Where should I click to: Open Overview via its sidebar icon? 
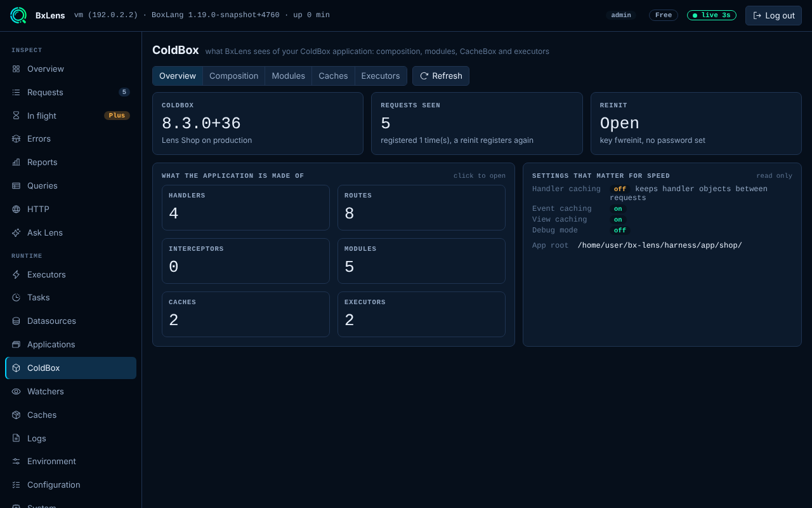click(16, 69)
